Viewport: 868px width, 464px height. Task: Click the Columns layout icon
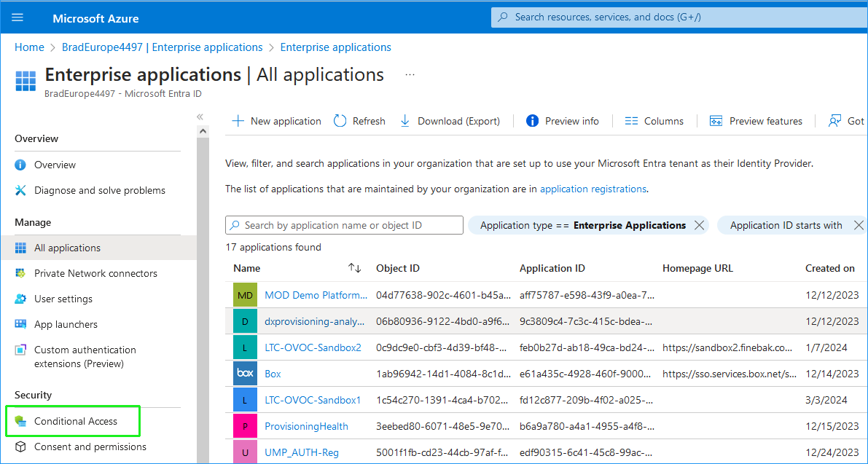click(631, 121)
